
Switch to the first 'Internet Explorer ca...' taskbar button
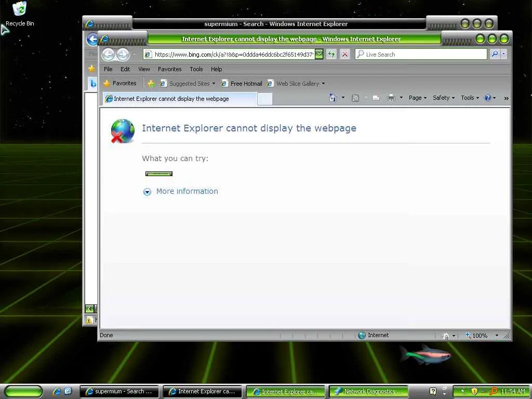pos(202,391)
